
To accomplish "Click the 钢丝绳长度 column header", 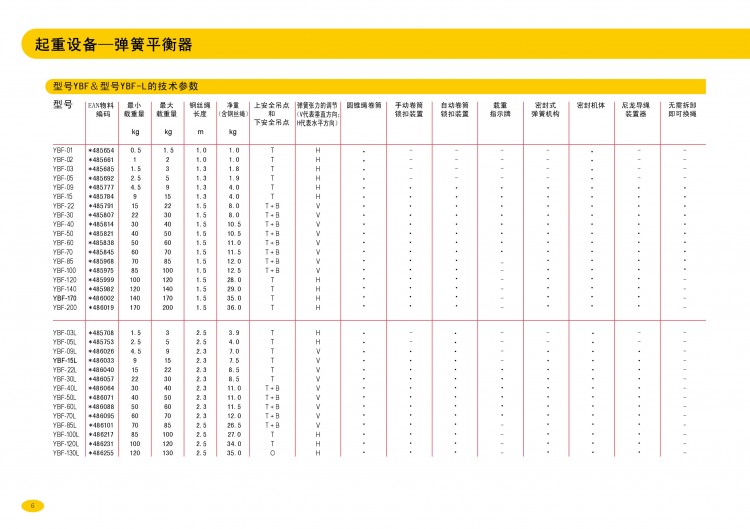I will point(200,110).
